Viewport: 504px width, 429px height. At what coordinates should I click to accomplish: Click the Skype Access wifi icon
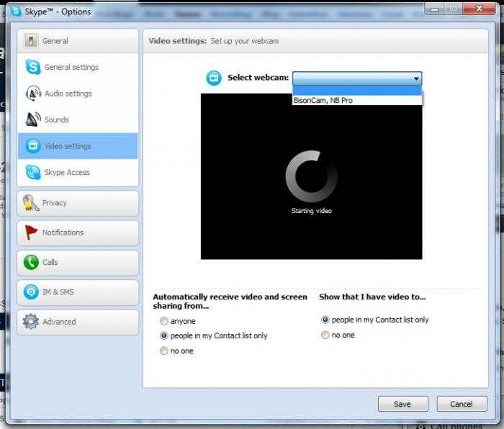point(33,172)
